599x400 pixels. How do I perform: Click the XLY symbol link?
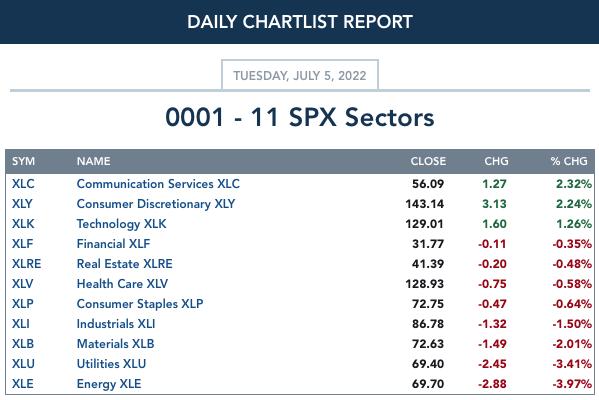tap(22, 204)
